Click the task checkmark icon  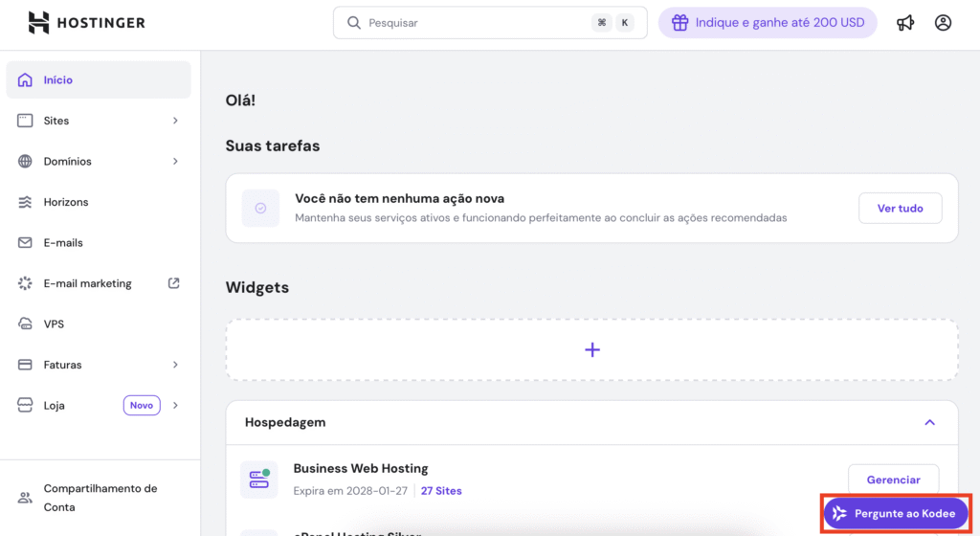coord(260,208)
